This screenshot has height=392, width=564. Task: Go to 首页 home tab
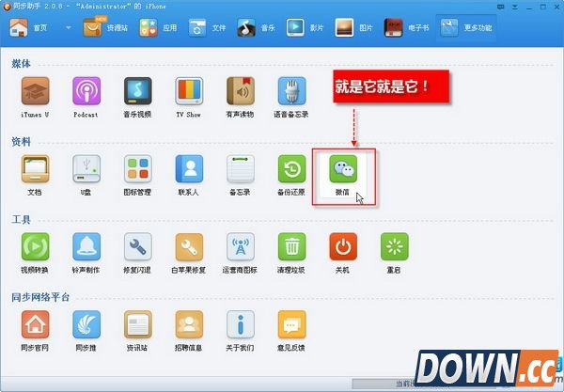click(x=29, y=27)
